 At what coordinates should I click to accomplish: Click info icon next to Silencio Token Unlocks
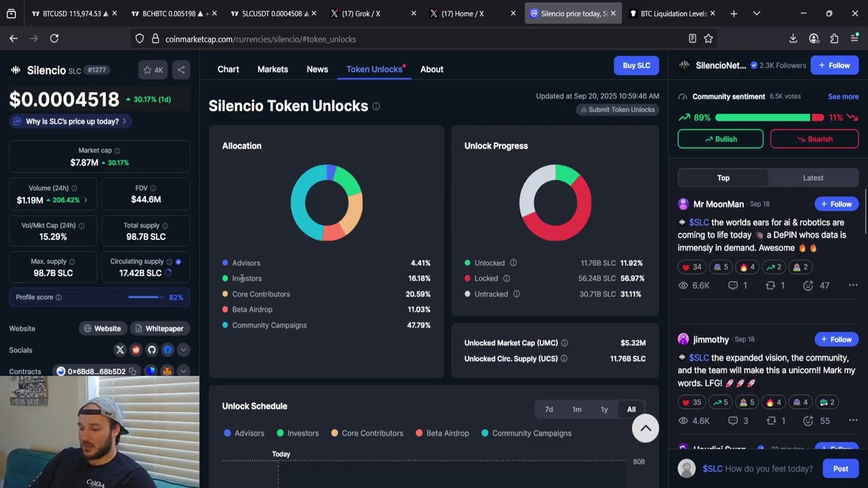[376, 106]
